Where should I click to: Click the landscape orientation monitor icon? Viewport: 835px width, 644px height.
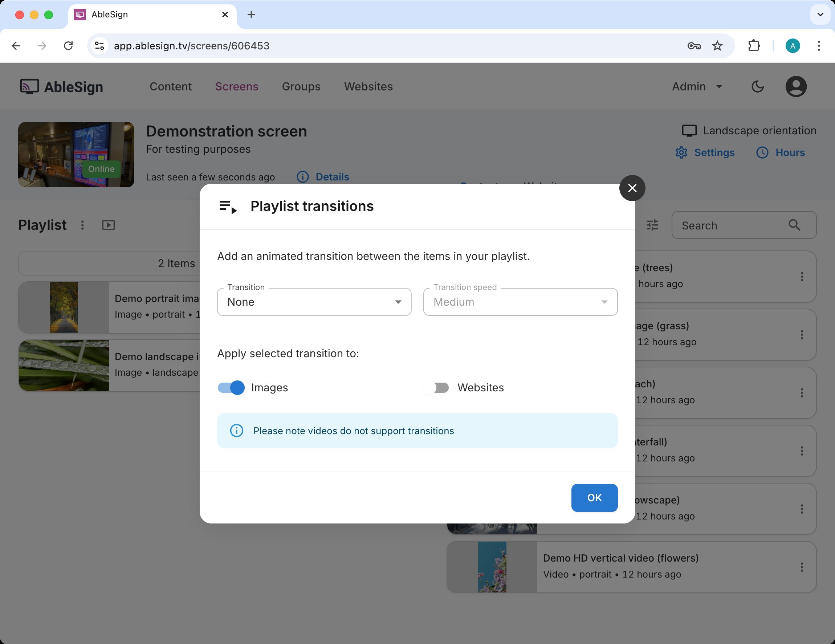coord(689,130)
